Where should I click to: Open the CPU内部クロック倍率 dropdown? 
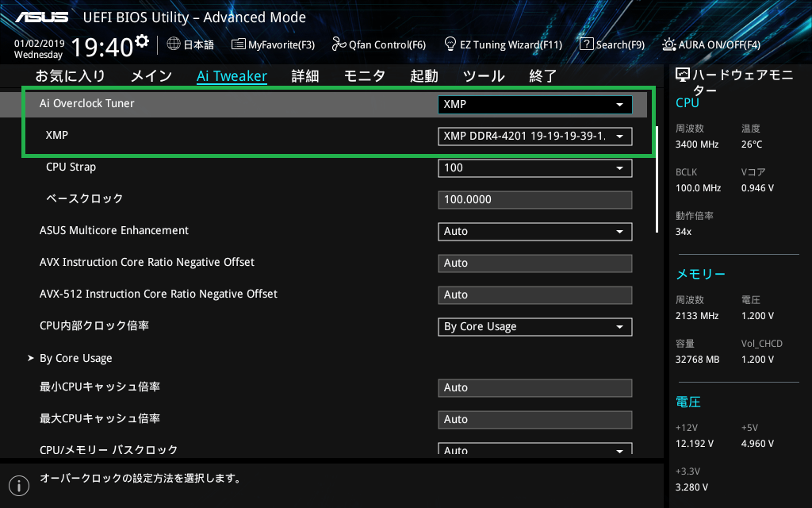point(535,326)
